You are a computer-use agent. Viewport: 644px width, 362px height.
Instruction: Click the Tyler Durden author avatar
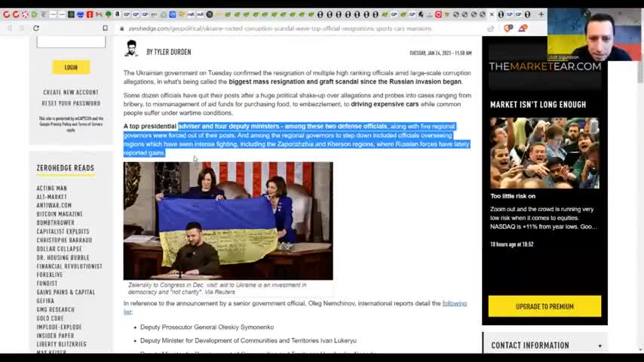point(131,48)
